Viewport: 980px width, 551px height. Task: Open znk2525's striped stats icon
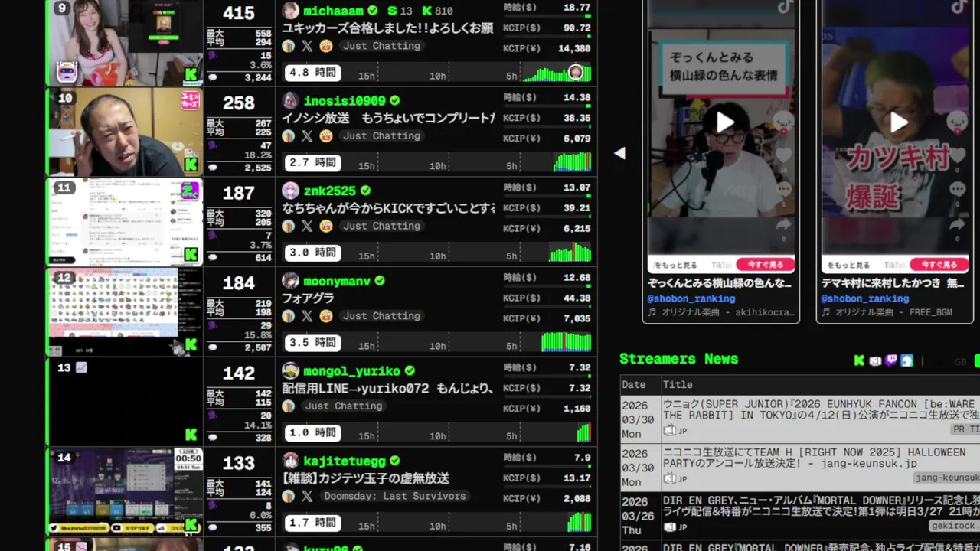click(x=289, y=227)
